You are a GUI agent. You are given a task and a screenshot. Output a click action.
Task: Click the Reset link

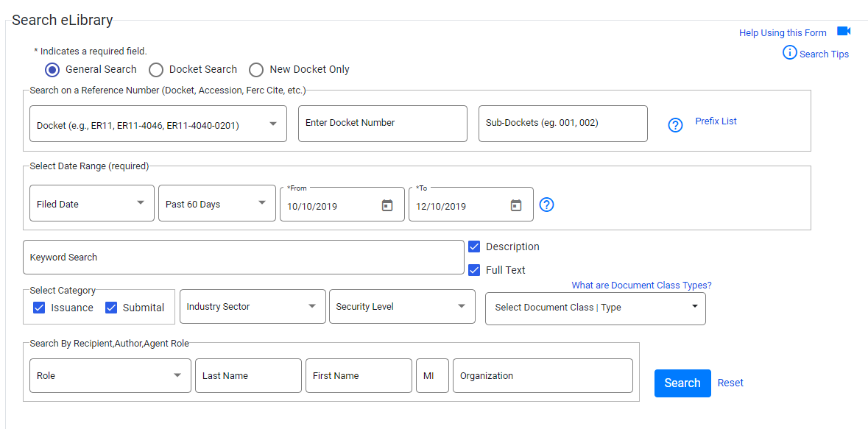730,383
